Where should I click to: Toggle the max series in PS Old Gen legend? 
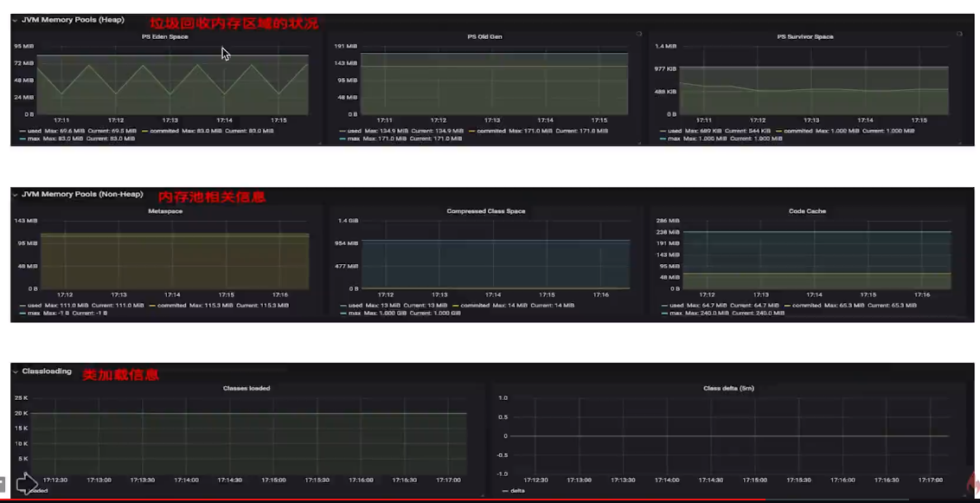click(354, 139)
